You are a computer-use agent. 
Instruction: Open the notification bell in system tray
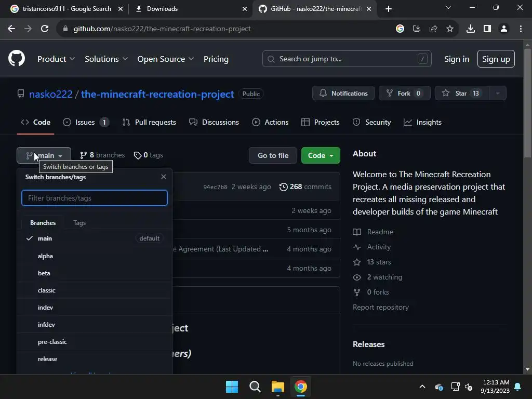coord(518,387)
